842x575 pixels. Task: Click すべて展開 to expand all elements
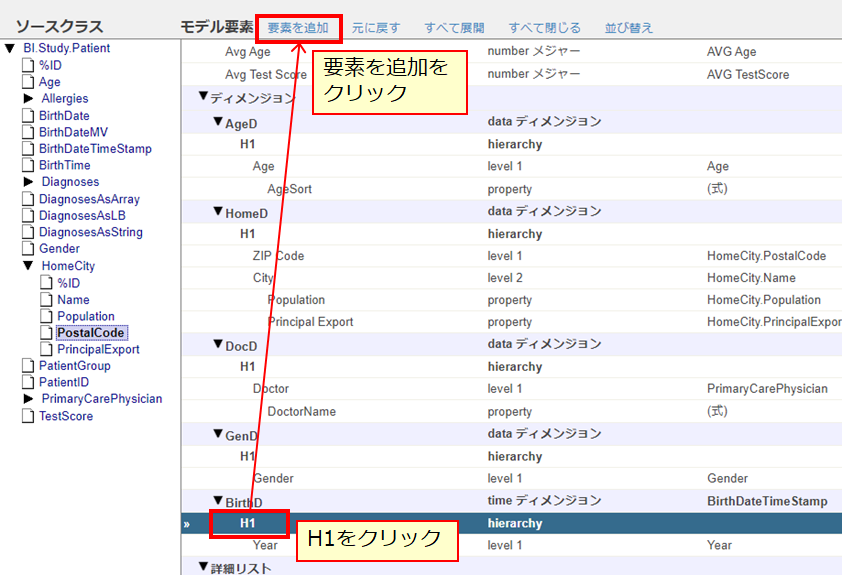[454, 28]
